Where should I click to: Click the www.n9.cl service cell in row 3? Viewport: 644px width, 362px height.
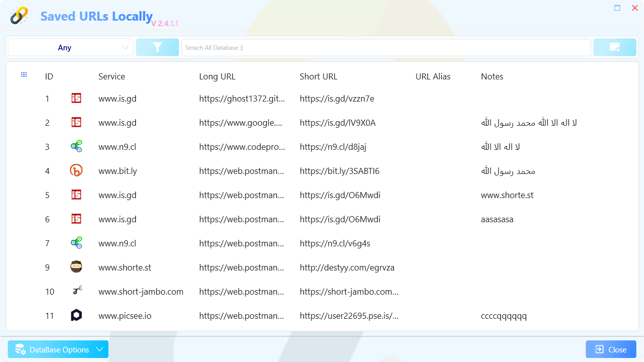click(117, 147)
